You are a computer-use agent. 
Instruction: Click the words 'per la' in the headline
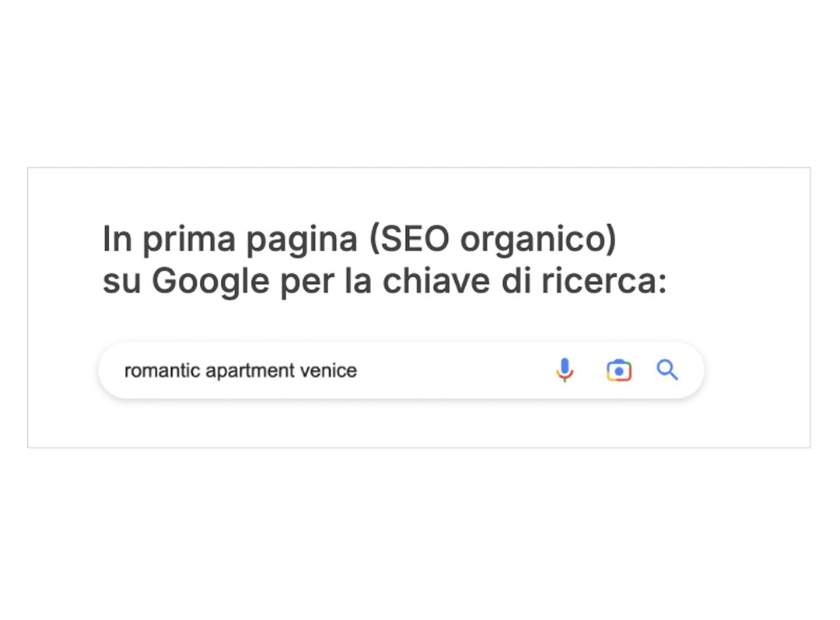326,282
